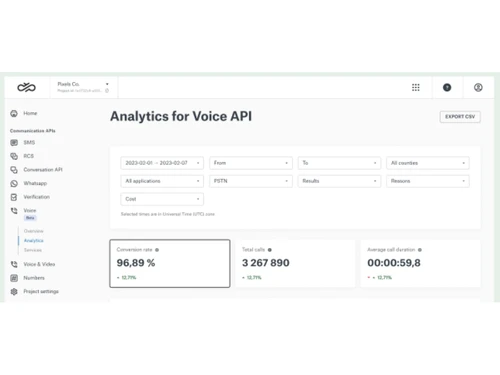
Task: Click the SMS sidebar icon
Action: [14, 143]
